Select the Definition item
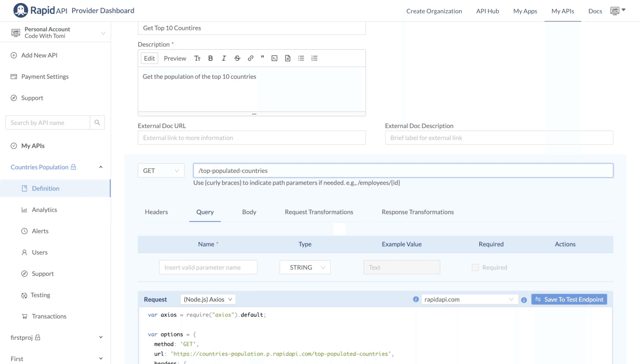 [55, 188]
